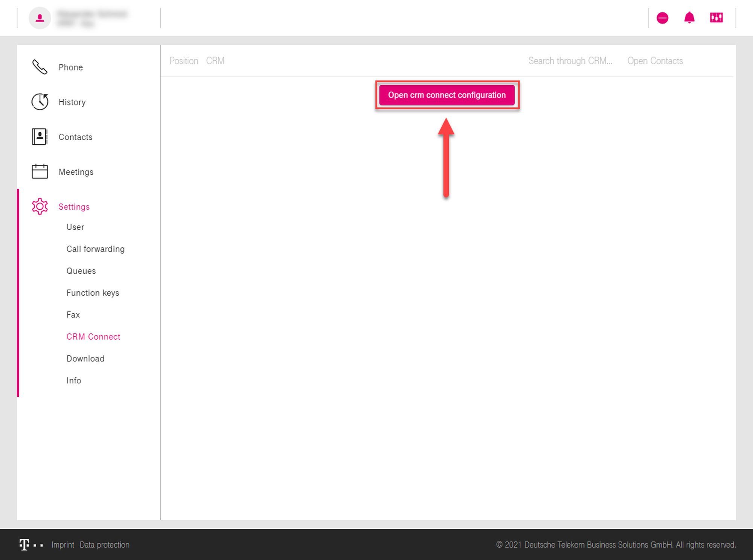Click the Telekom T logo
This screenshot has height=560, width=753.
point(24,545)
